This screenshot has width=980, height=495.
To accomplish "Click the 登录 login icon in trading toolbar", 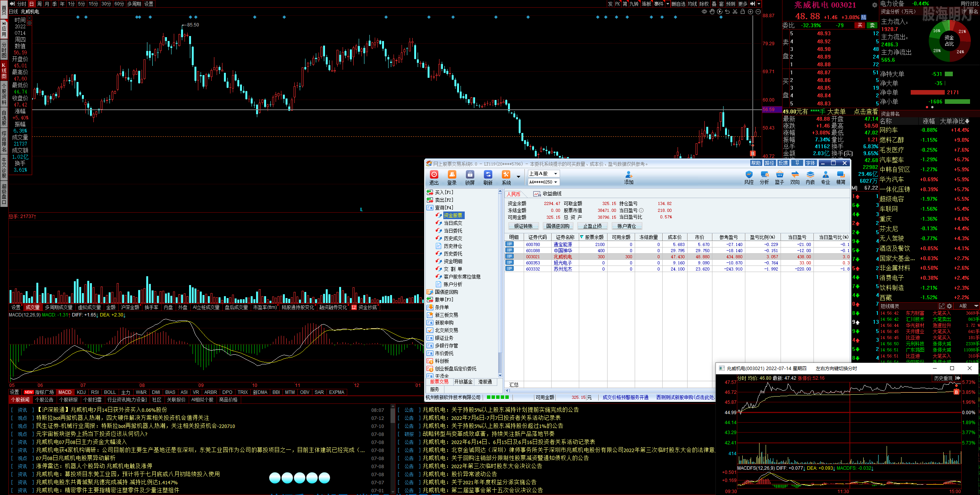I will pos(452,178).
